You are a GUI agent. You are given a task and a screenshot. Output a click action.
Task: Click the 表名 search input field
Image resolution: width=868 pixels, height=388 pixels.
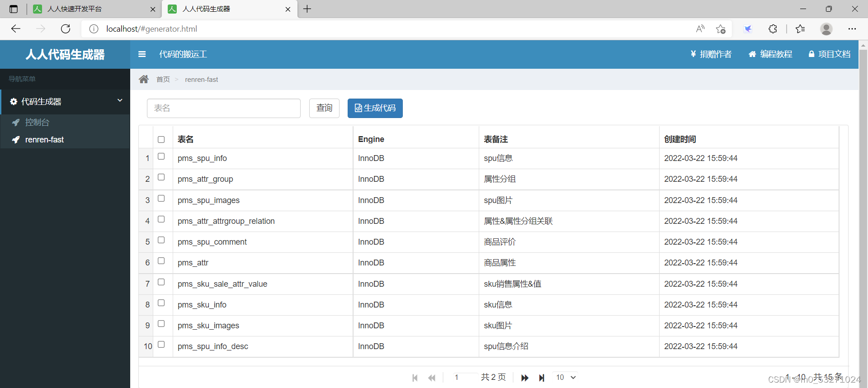tap(224, 108)
